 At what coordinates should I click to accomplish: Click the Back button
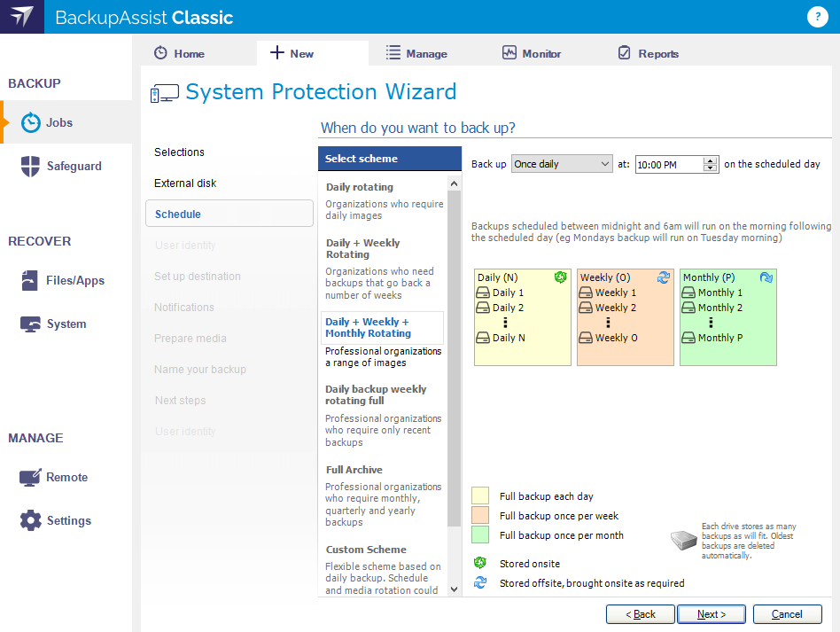coord(640,614)
